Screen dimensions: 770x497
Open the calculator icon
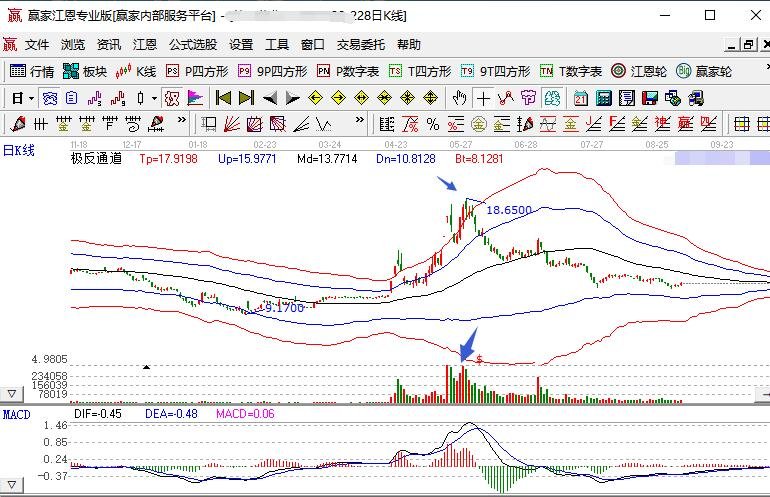coord(604,99)
